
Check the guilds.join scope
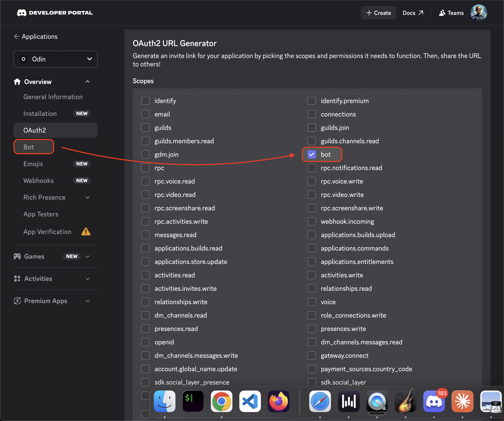pyautogui.click(x=311, y=128)
